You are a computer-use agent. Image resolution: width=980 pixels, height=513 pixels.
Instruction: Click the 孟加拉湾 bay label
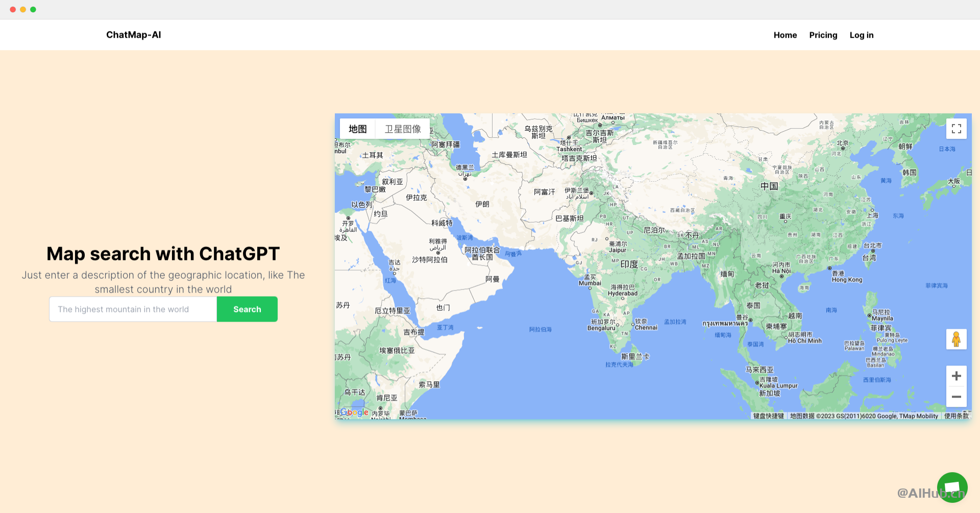click(x=675, y=322)
